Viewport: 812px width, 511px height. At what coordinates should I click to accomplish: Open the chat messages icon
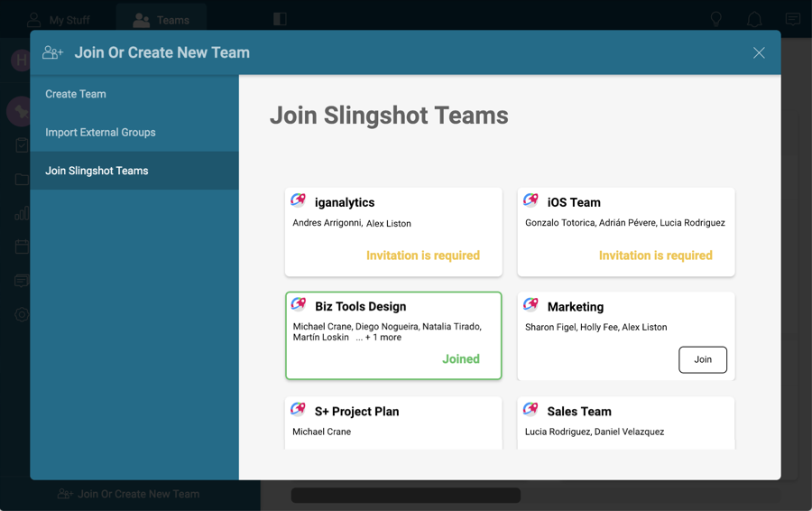(792, 19)
